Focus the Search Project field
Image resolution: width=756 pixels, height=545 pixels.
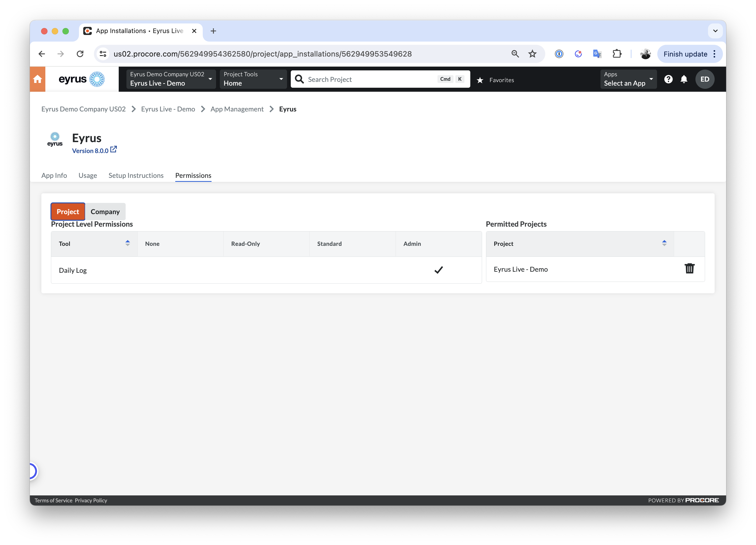[x=380, y=79]
